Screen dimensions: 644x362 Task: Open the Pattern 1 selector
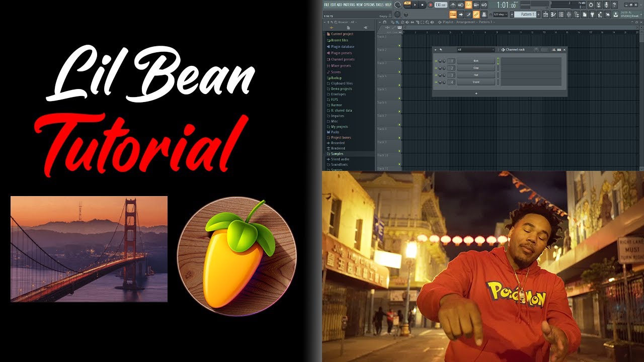(525, 15)
